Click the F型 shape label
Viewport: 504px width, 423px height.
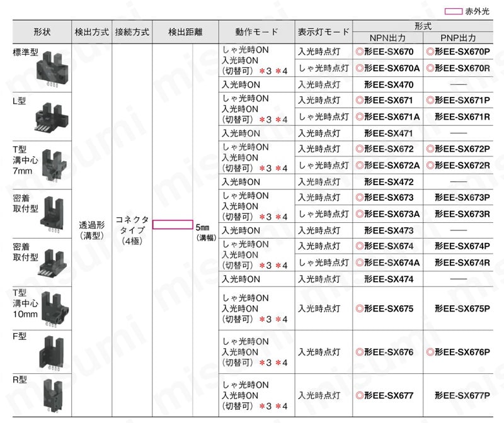point(20,336)
